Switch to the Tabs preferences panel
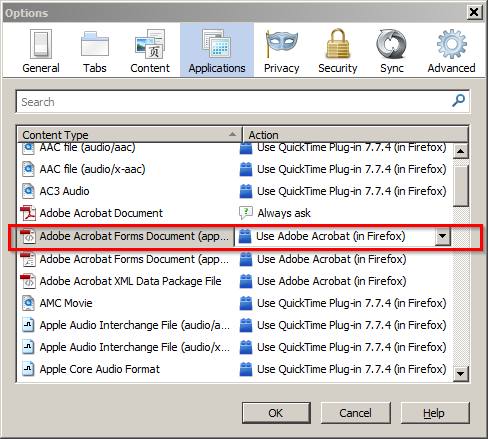 coord(95,51)
